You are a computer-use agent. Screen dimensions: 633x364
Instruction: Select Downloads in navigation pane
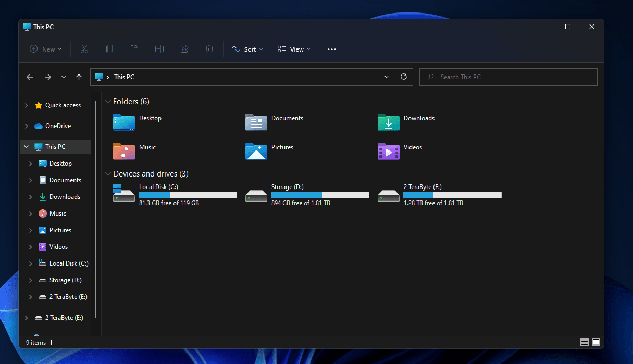click(x=60, y=197)
